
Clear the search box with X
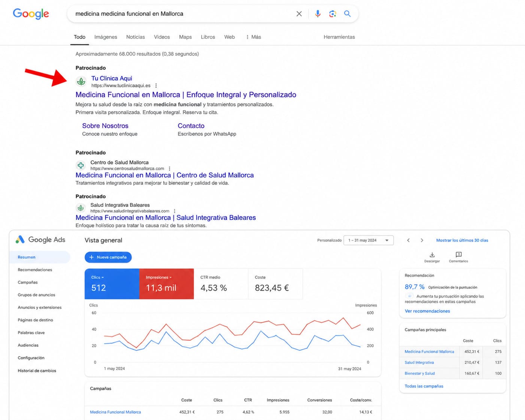click(299, 14)
